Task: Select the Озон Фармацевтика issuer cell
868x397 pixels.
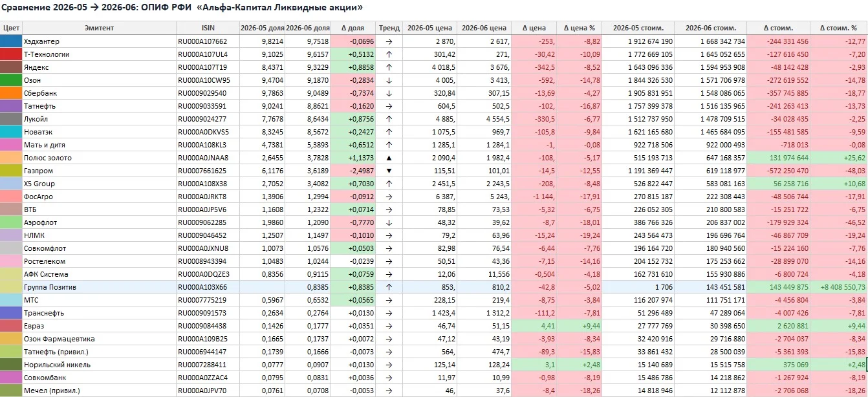Action: click(x=99, y=339)
